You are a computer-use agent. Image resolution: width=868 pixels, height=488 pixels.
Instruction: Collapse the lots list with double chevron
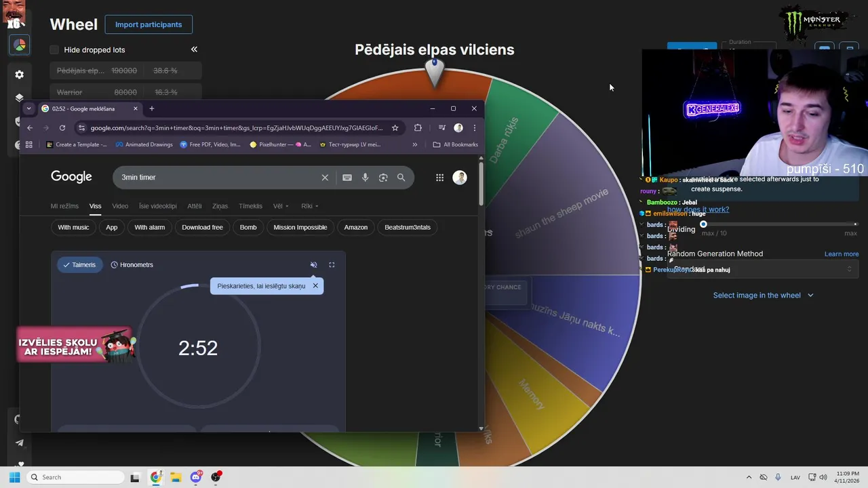(194, 49)
